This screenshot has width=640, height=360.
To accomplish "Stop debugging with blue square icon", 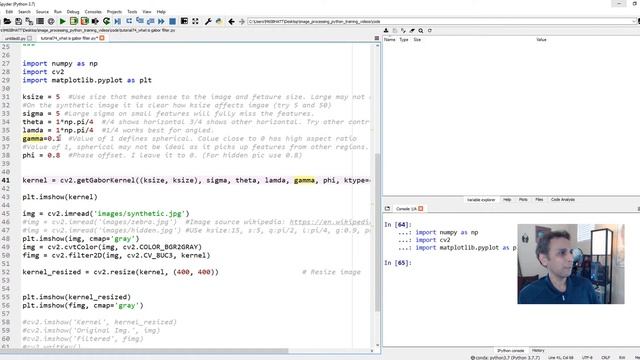I will 172,21.
